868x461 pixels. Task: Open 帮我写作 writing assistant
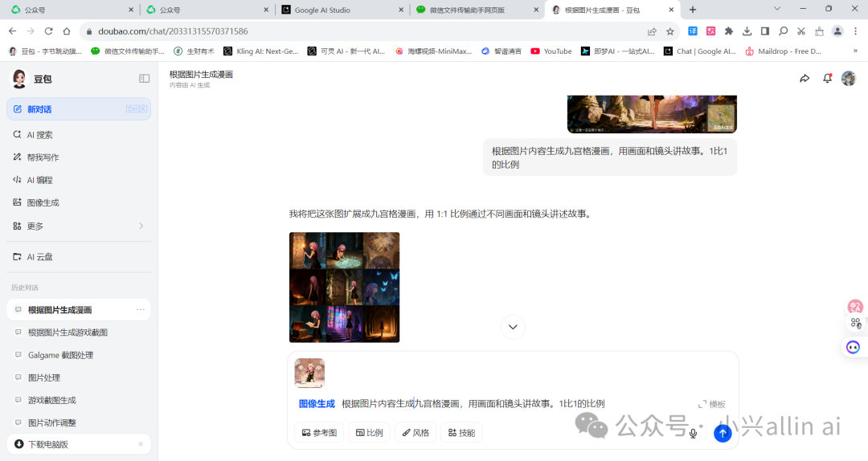coord(79,157)
